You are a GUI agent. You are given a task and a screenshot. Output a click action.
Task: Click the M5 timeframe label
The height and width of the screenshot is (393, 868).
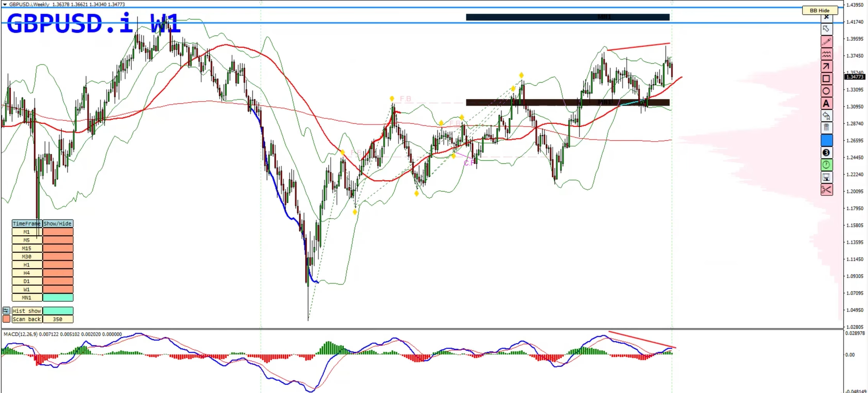coord(27,240)
